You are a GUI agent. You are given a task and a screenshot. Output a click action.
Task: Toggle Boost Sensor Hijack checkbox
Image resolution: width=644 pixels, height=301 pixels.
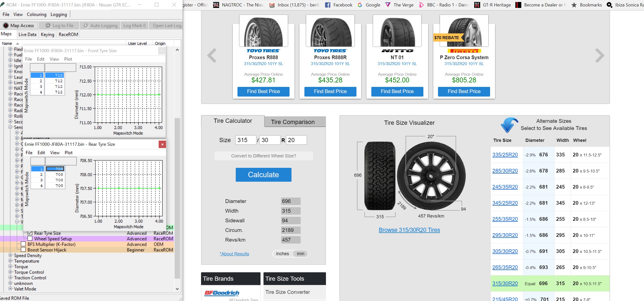pos(23,249)
